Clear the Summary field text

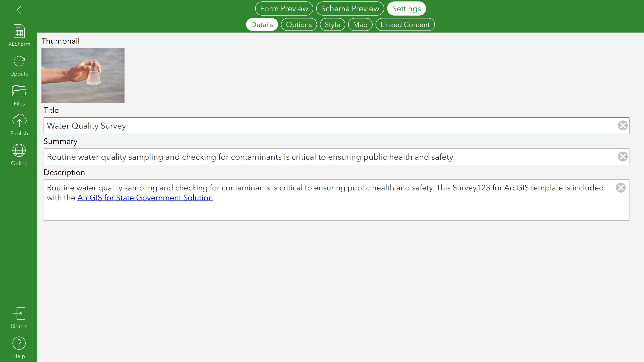click(622, 157)
